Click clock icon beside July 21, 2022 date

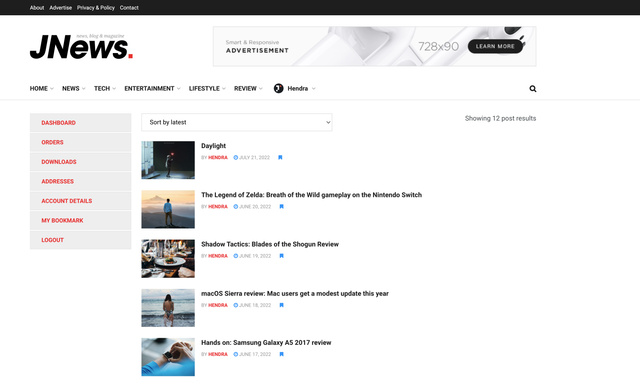pyautogui.click(x=236, y=158)
